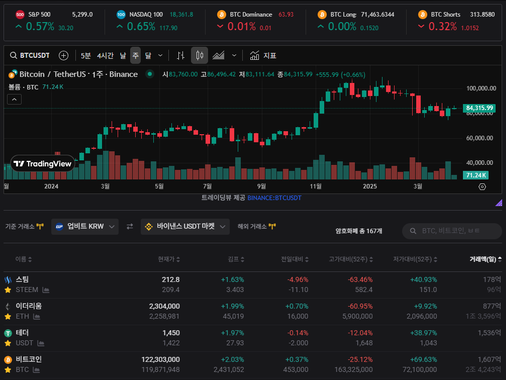Image resolution: width=506 pixels, height=380 pixels.
Task: Sort table by 전일대비 column
Action: click(x=295, y=259)
